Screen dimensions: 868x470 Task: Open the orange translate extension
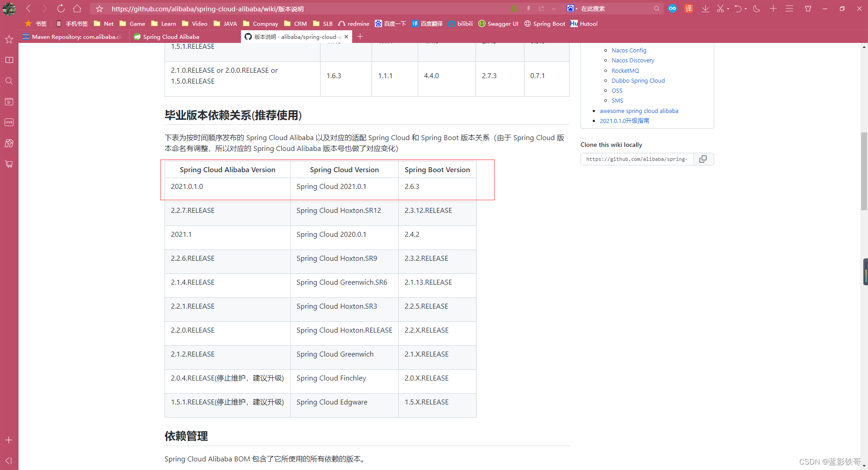coord(689,9)
